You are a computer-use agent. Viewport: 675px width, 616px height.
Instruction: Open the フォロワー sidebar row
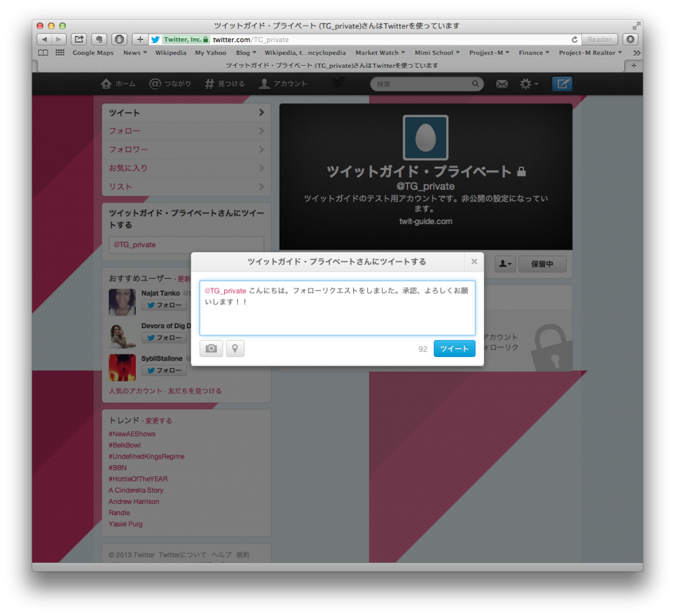tap(187, 150)
